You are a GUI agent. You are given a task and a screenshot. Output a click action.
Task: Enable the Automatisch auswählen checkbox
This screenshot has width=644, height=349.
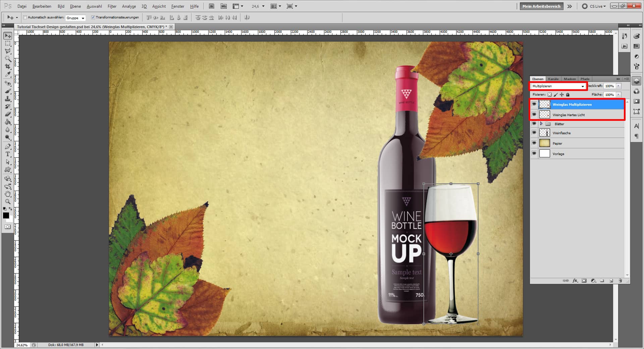pos(25,17)
